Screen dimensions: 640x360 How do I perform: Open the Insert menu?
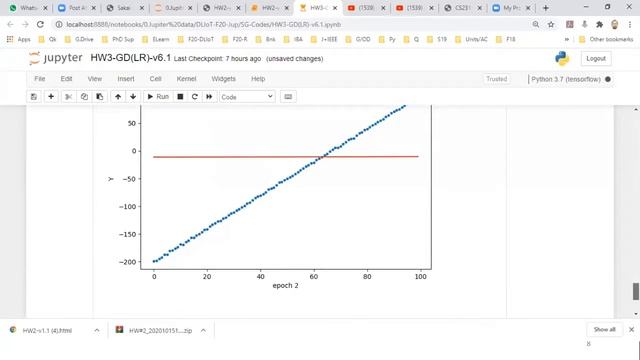[126, 79]
